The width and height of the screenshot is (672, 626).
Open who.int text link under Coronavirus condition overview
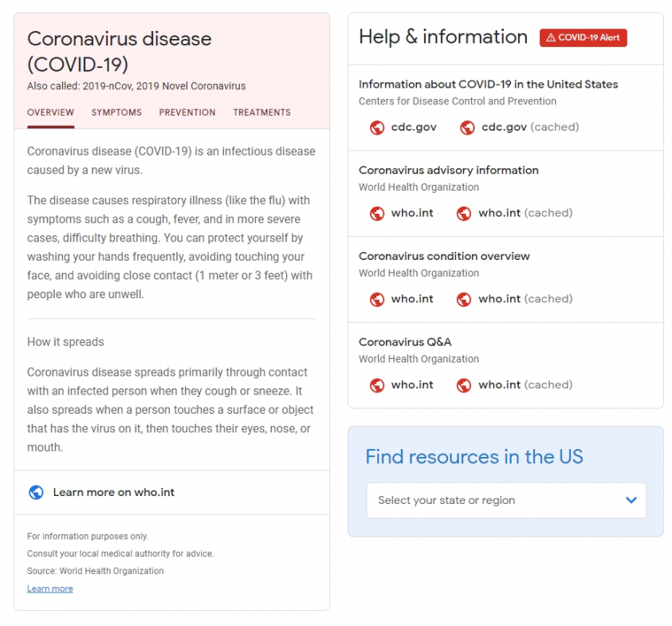point(412,299)
